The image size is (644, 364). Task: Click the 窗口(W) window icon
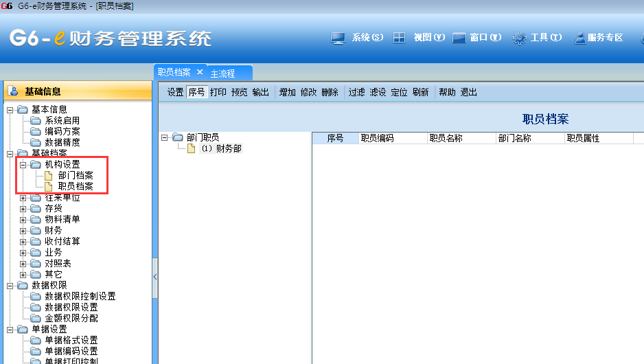459,38
